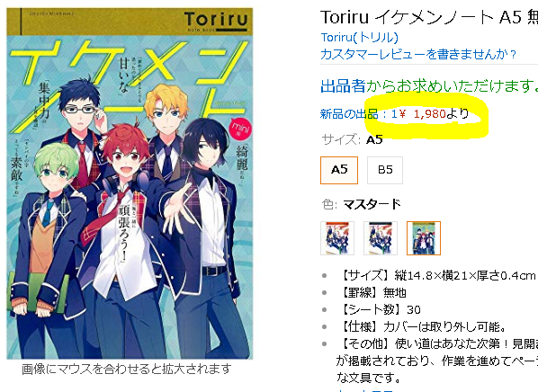Select the highlighted マスタード color variant thumbnail

[424, 238]
